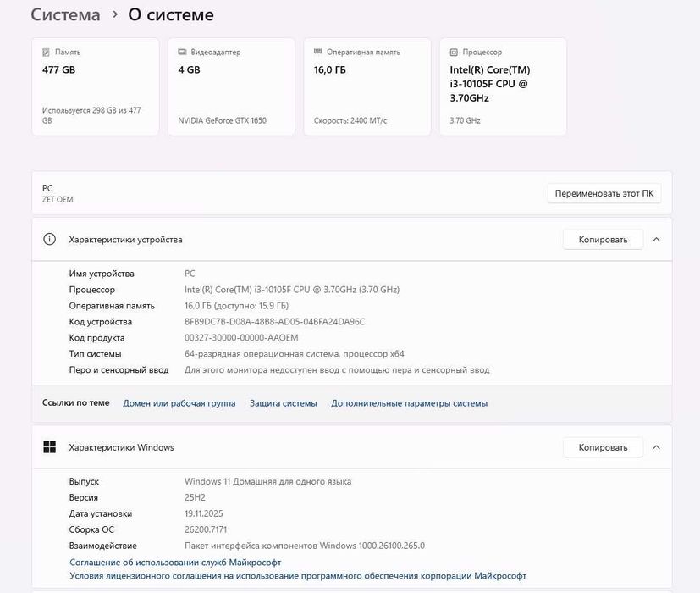This screenshot has width=700, height=593.
Task: Click the Взаимодействие value text
Action: click(305, 546)
